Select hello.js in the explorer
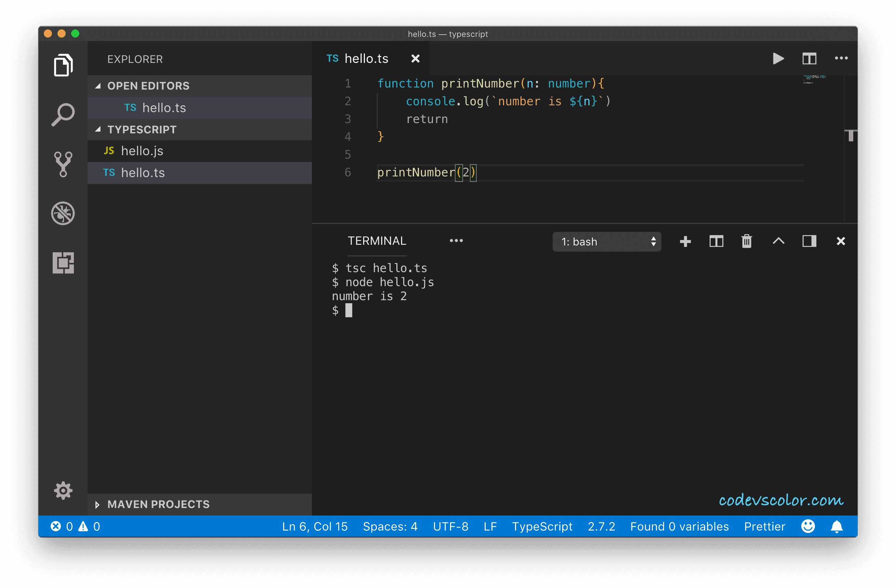Viewport: 896px width, 588px height. click(142, 150)
